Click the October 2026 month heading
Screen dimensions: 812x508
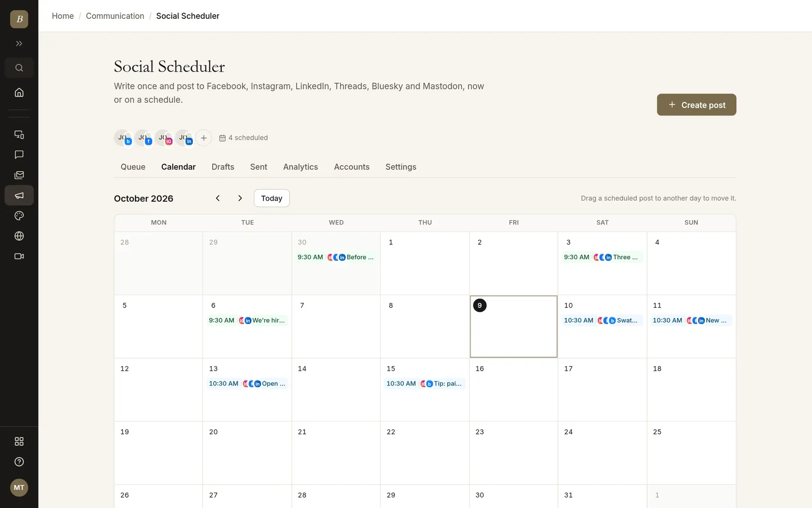pos(144,199)
